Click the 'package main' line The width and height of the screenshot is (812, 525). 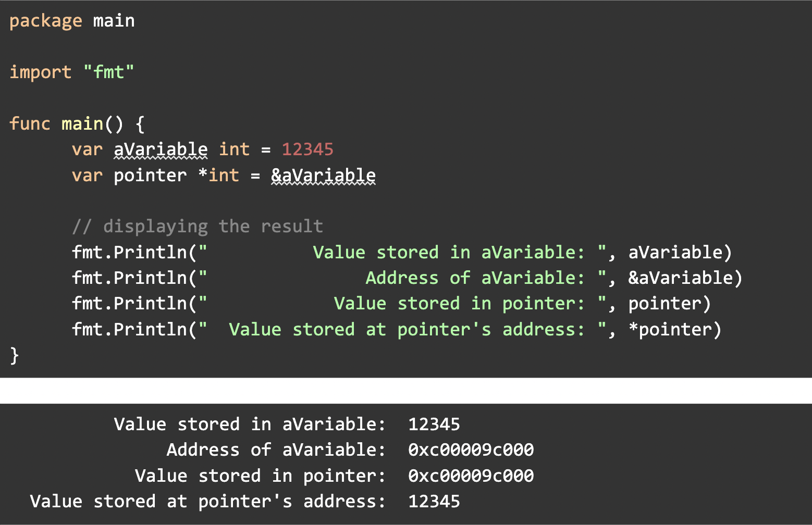coord(72,21)
